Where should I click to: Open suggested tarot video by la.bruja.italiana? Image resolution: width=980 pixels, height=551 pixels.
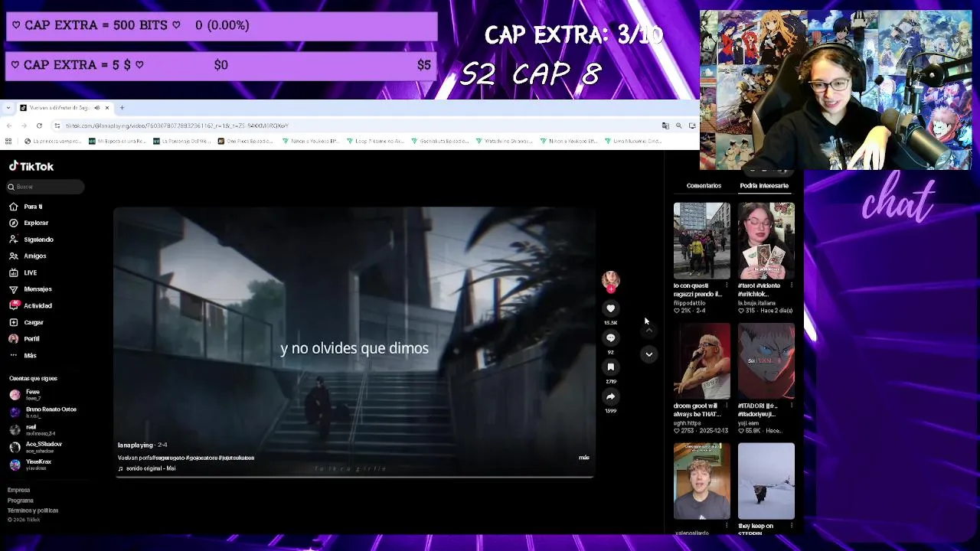(x=766, y=241)
